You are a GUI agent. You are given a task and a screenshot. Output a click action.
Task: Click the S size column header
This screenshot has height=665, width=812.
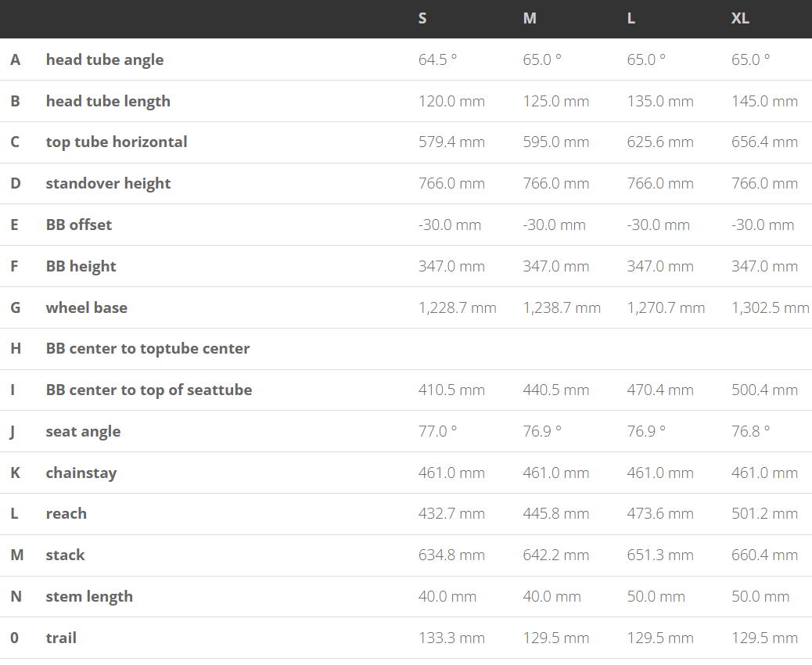[422, 18]
